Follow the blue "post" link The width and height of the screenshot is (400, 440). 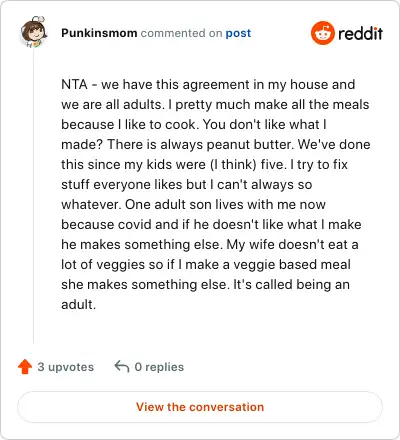[x=238, y=33]
